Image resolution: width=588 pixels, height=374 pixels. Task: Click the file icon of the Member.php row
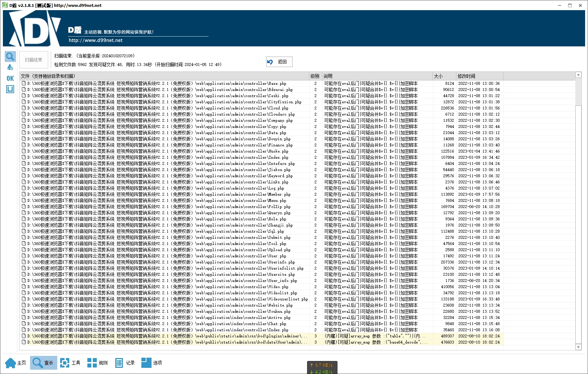click(24, 194)
